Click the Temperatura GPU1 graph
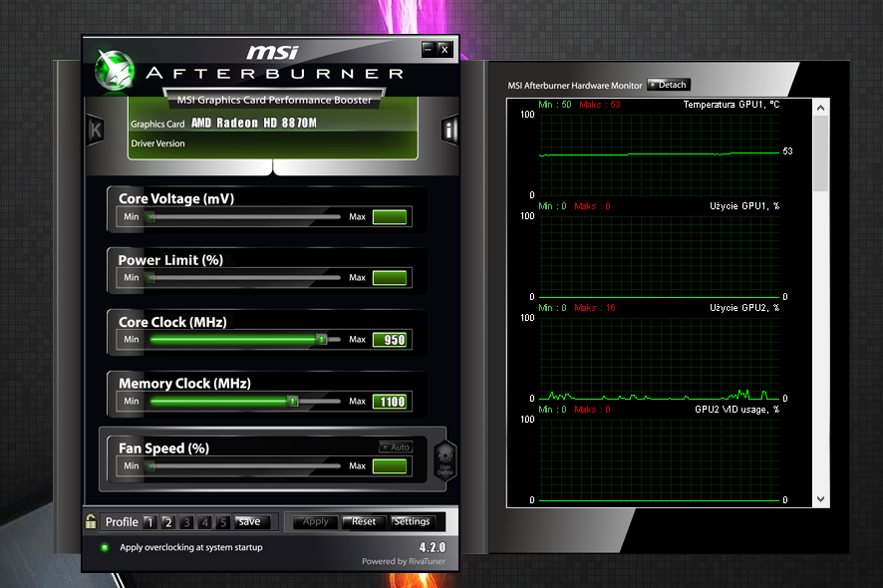The image size is (883, 588). tap(660, 154)
